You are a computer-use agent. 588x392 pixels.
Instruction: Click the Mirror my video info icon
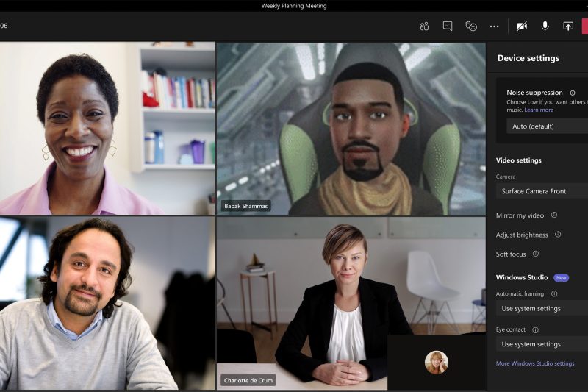[x=554, y=215]
